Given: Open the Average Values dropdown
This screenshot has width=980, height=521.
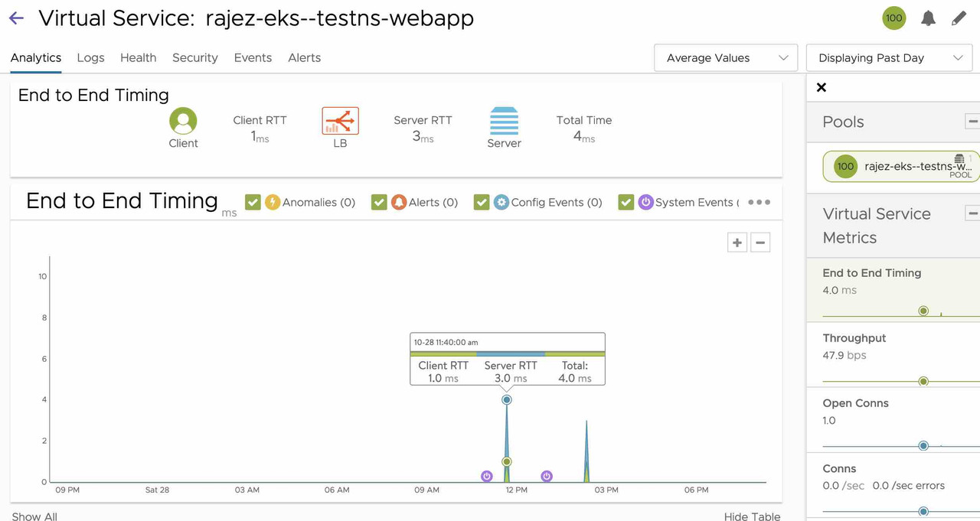Looking at the screenshot, I should (x=727, y=57).
